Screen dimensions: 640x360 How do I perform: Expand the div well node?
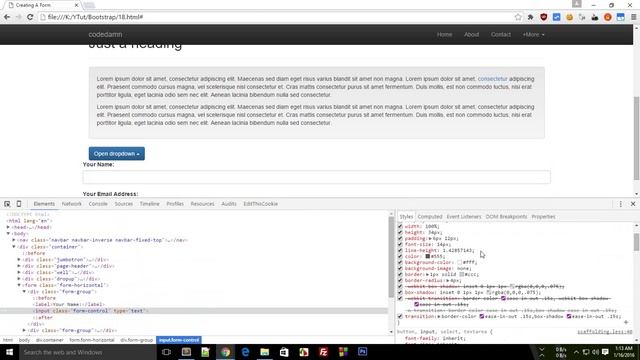19,272
